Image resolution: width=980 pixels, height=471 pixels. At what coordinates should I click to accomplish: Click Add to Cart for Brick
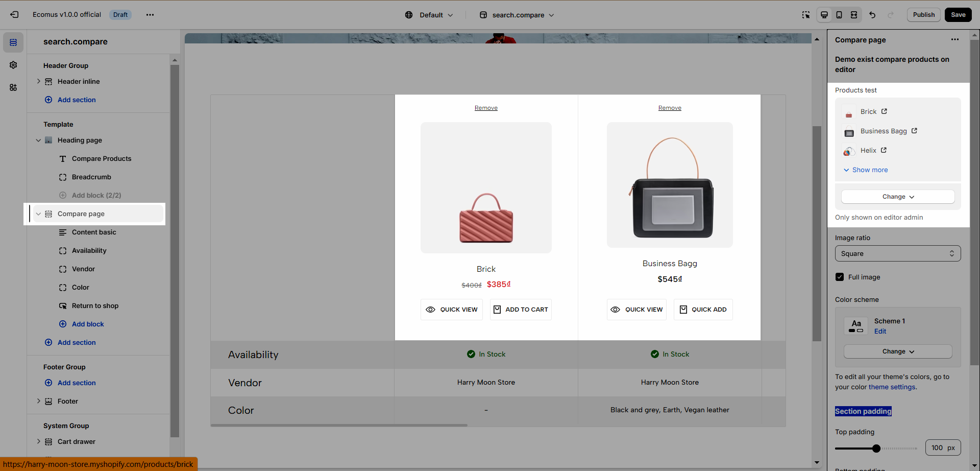[x=521, y=310]
